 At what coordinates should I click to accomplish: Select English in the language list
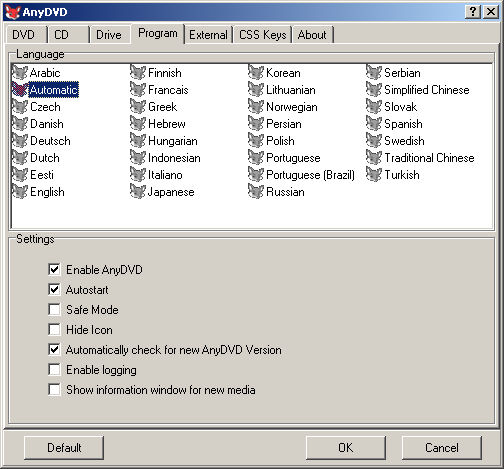tap(47, 192)
